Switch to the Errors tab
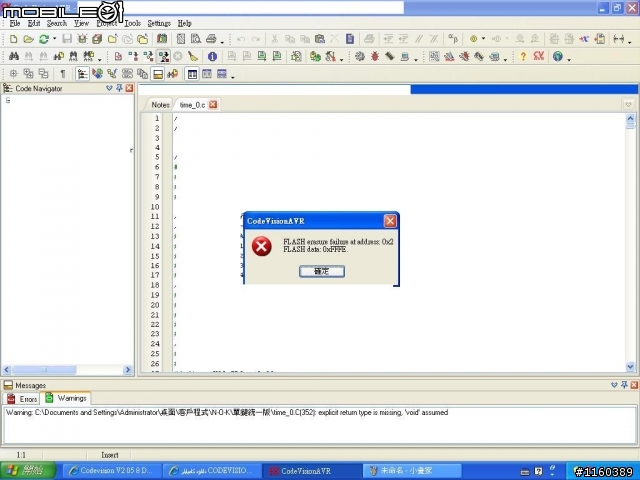The width and height of the screenshot is (640, 480). click(x=23, y=399)
